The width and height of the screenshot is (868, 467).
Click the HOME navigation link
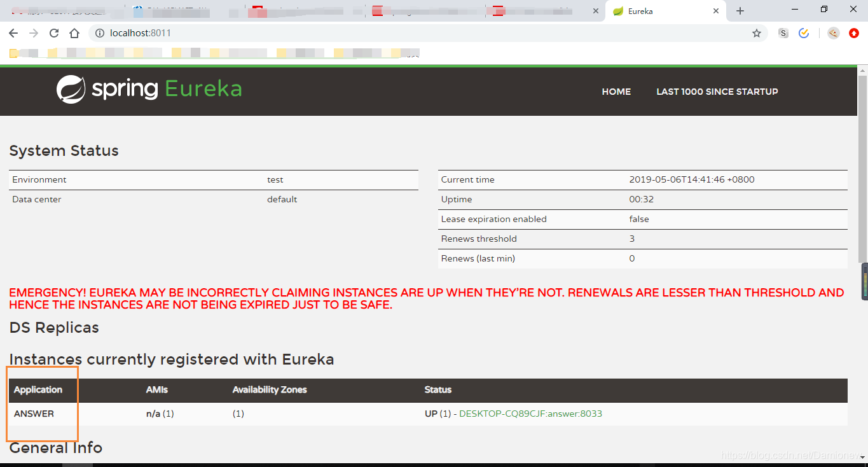point(616,92)
